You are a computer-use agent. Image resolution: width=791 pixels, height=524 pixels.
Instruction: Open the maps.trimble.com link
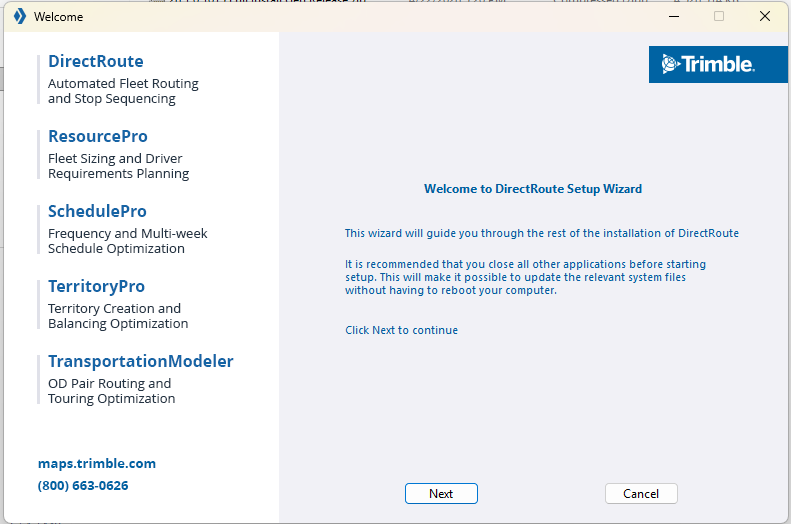pos(97,463)
